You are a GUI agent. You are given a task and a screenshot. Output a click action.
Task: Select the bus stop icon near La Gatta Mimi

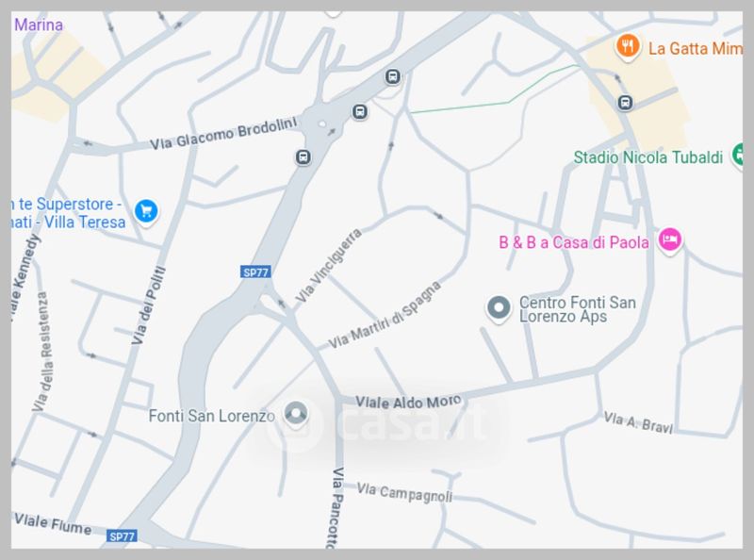coord(625,103)
